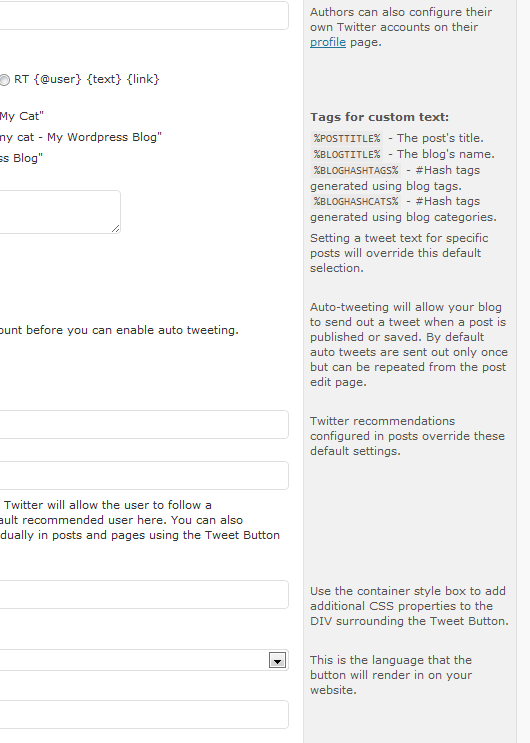
Task: Click inside the language select box
Action: pyautogui.click(x=144, y=660)
